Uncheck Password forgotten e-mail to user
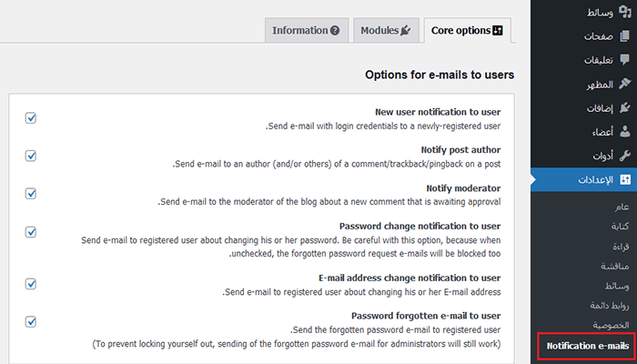 click(x=31, y=321)
